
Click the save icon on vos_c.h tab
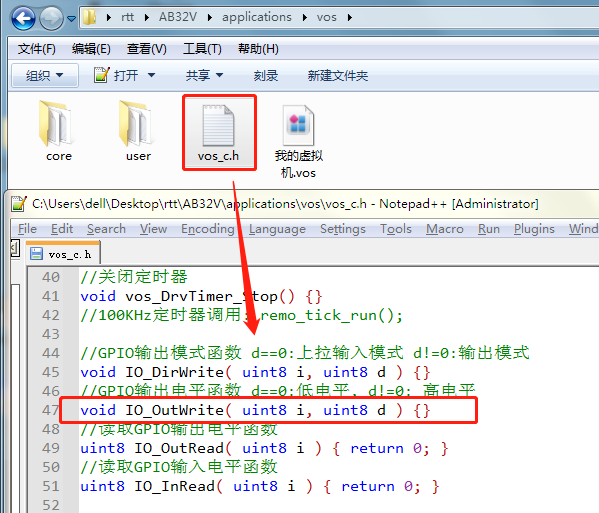pyautogui.click(x=37, y=254)
